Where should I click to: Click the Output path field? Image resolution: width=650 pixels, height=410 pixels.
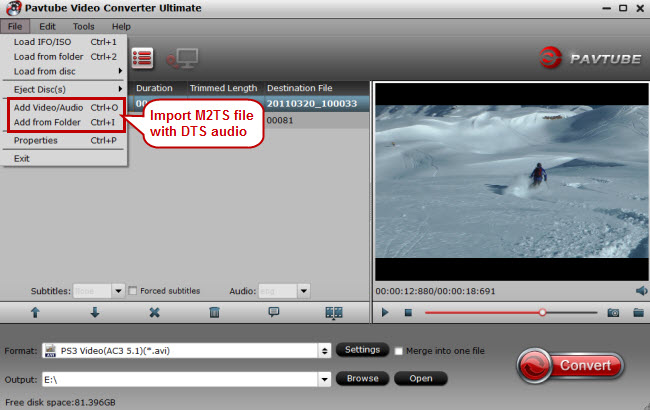(x=180, y=379)
